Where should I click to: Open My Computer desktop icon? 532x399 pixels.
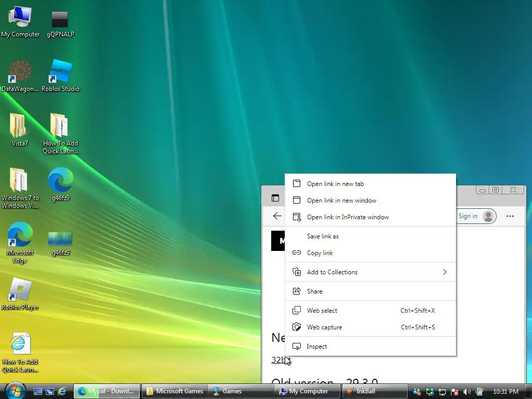[x=20, y=22]
